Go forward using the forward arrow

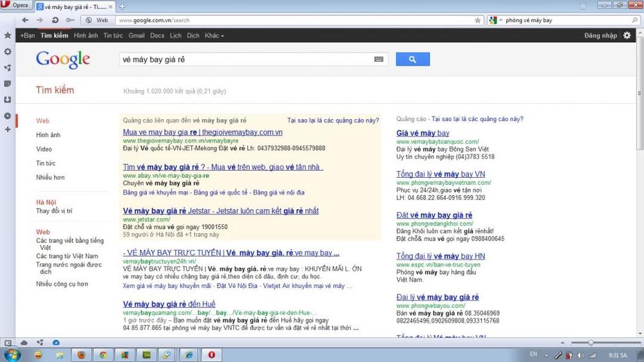(40, 20)
